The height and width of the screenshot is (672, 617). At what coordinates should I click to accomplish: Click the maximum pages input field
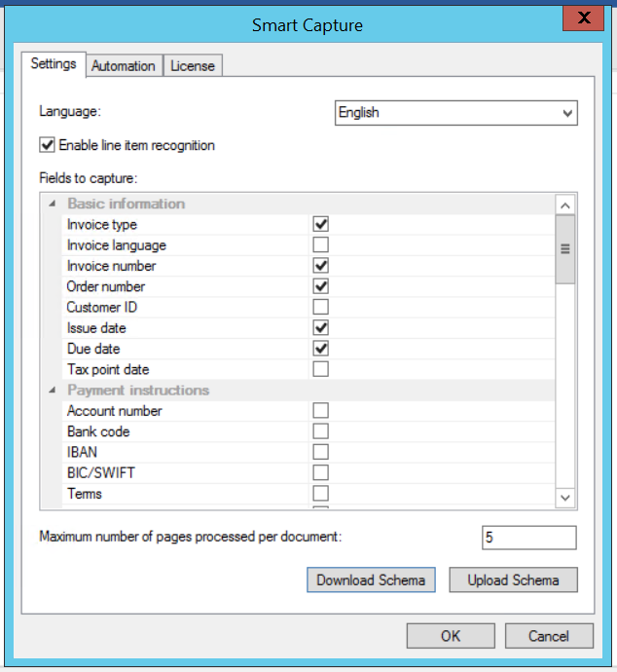(x=529, y=538)
